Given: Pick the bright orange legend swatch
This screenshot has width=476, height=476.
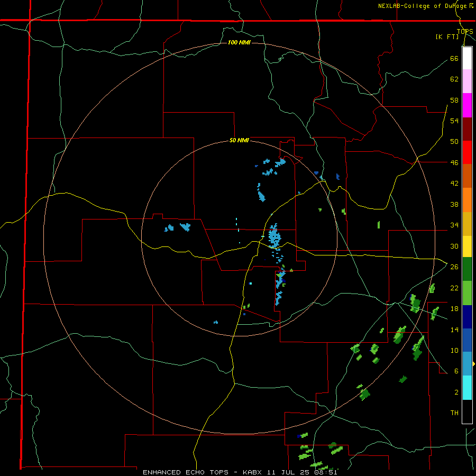Looking at the screenshot, I should coord(467,200).
